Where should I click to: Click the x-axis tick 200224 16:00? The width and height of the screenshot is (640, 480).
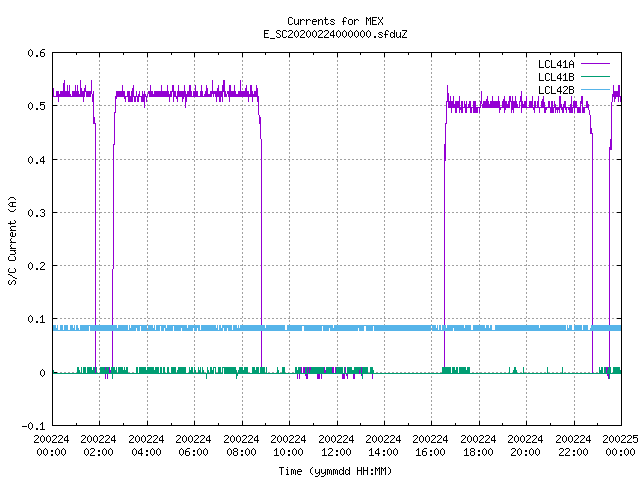431,446
